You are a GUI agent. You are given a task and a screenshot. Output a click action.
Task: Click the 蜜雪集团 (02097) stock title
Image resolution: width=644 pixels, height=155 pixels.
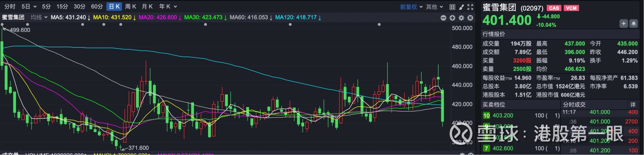(513, 8)
